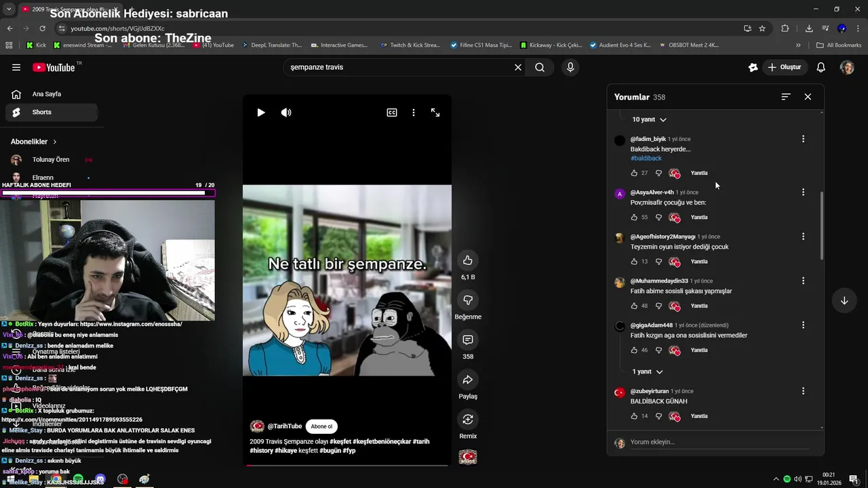
Task: Open options menu for @fadim_biyik comment
Action: point(803,139)
